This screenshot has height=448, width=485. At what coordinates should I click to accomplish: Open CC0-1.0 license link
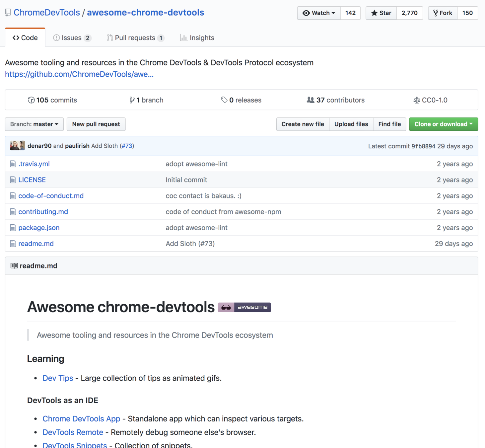pyautogui.click(x=430, y=100)
